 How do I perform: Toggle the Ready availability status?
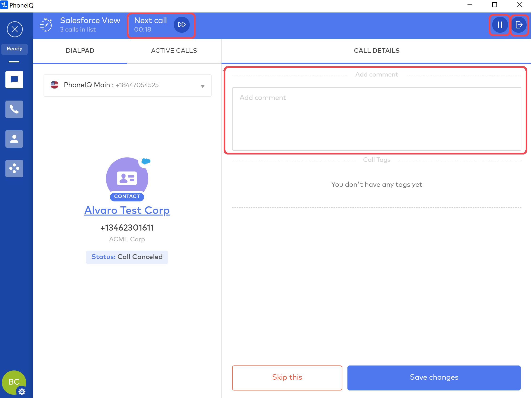[x=14, y=49]
